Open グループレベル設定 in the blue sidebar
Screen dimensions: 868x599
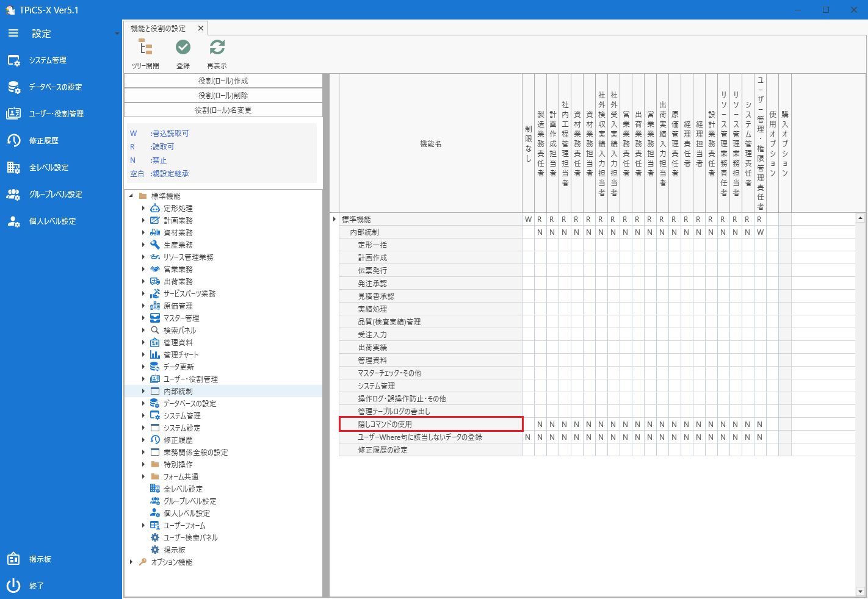coord(55,195)
